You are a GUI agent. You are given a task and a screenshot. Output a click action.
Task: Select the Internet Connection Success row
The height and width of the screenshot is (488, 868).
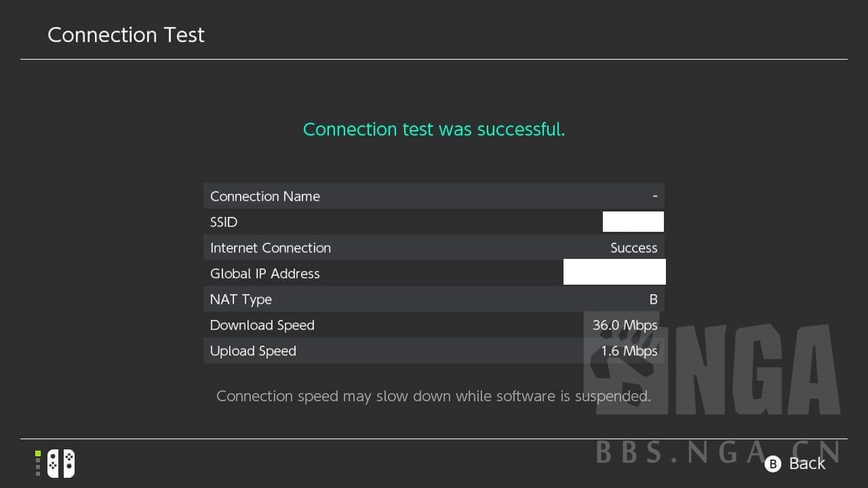434,247
